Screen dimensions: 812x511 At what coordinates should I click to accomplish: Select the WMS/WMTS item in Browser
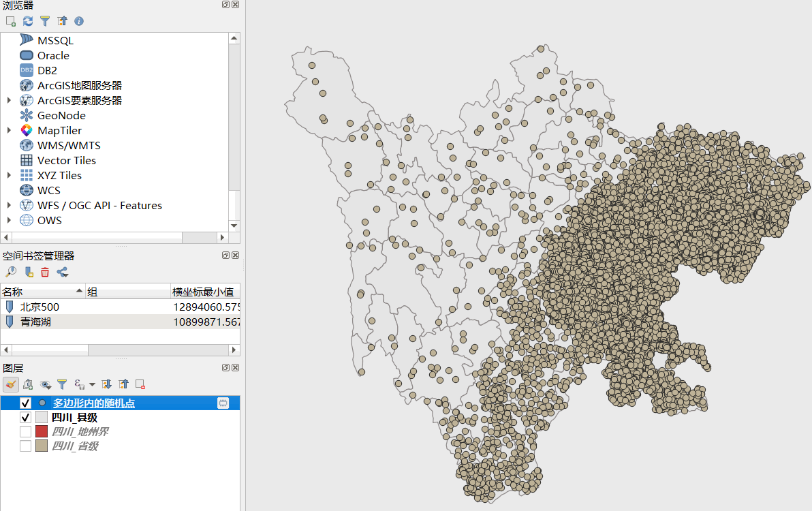pos(69,145)
